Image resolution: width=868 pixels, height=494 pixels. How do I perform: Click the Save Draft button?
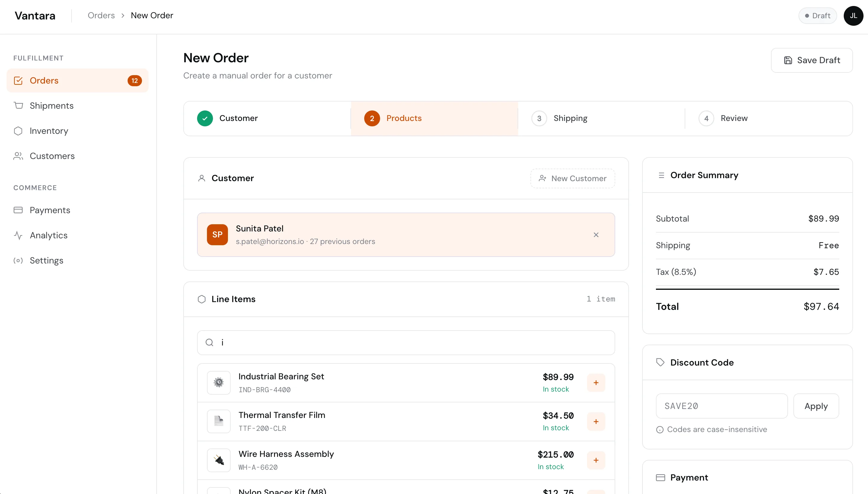(x=812, y=60)
